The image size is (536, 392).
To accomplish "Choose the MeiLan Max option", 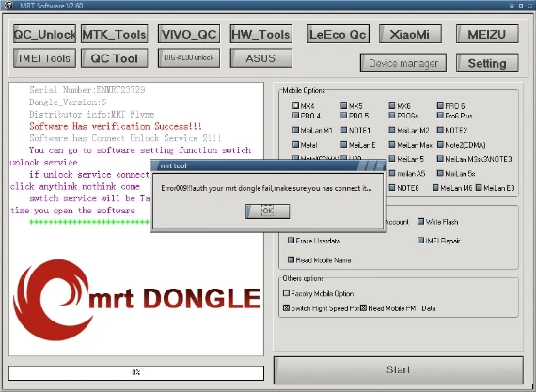I will (x=392, y=145).
